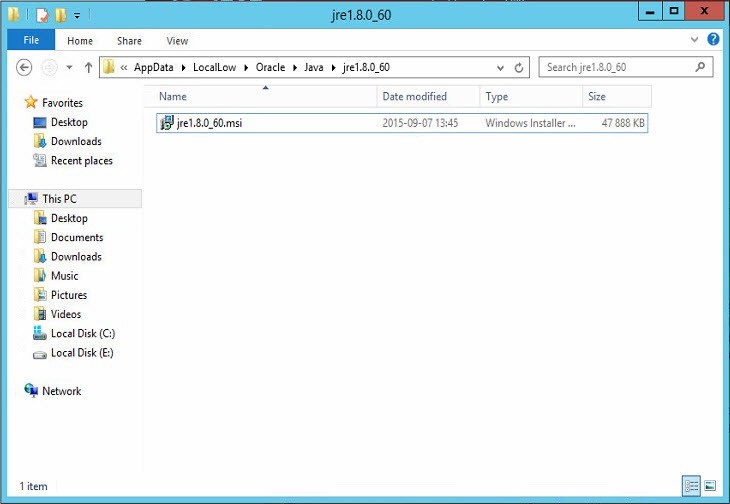
Task: Open the Pictures folder
Action: pyautogui.click(x=68, y=296)
